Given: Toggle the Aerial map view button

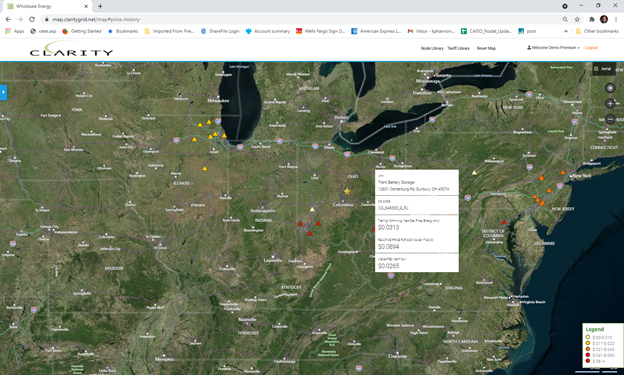Looking at the screenshot, I should (x=604, y=69).
